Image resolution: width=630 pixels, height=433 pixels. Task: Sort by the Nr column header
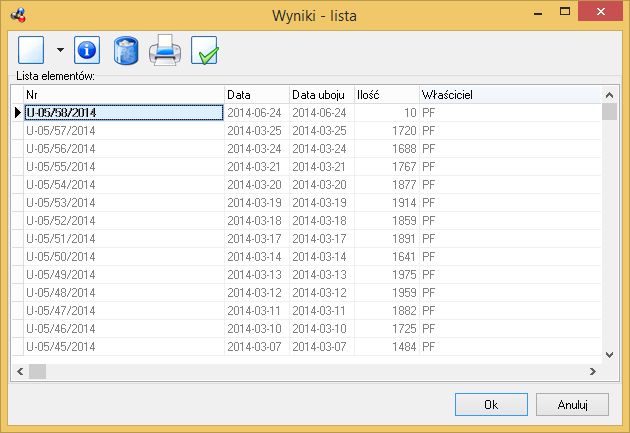124,95
